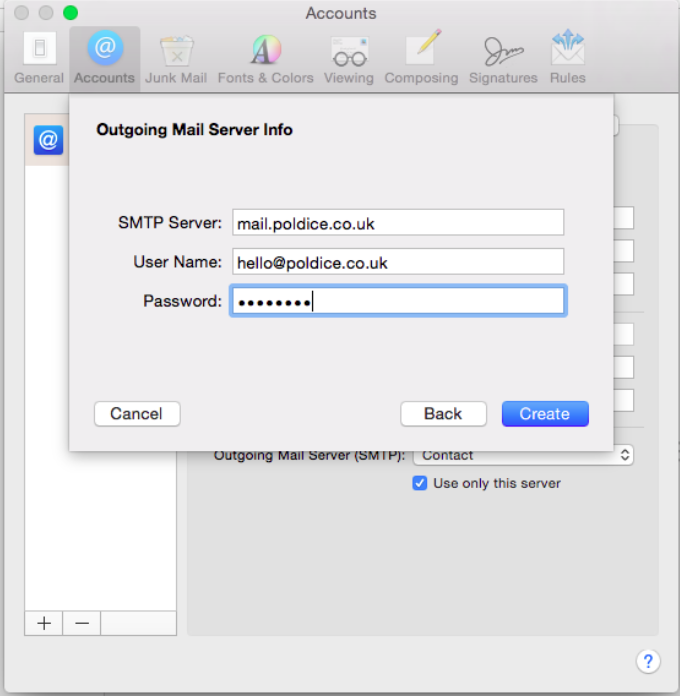
Task: Add a new account with plus button
Action: pyautogui.click(x=44, y=623)
